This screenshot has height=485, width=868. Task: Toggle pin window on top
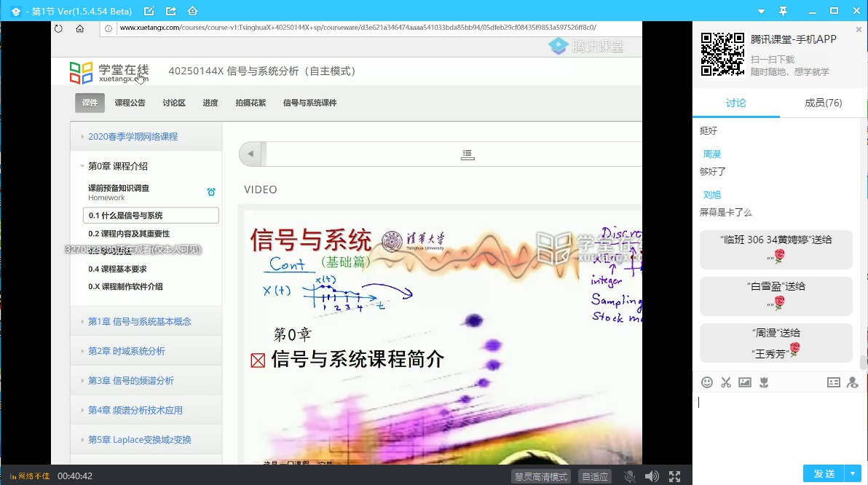click(x=783, y=11)
